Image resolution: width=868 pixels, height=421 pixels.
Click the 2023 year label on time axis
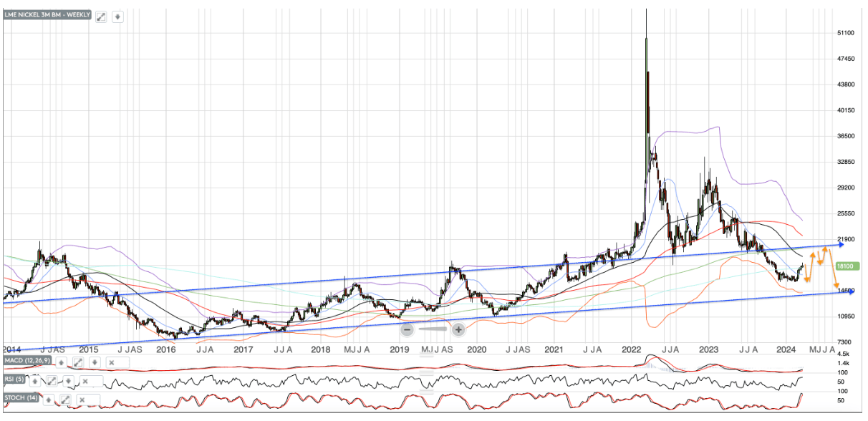point(708,349)
